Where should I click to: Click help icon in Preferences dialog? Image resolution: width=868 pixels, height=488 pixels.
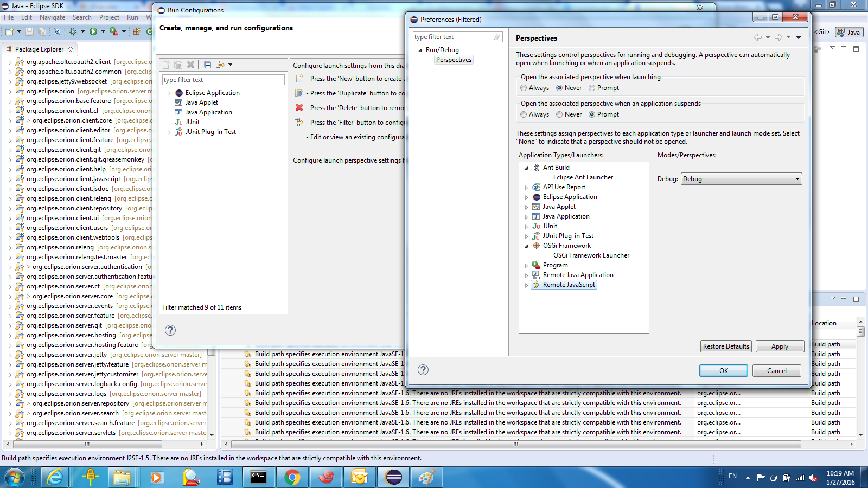click(423, 370)
